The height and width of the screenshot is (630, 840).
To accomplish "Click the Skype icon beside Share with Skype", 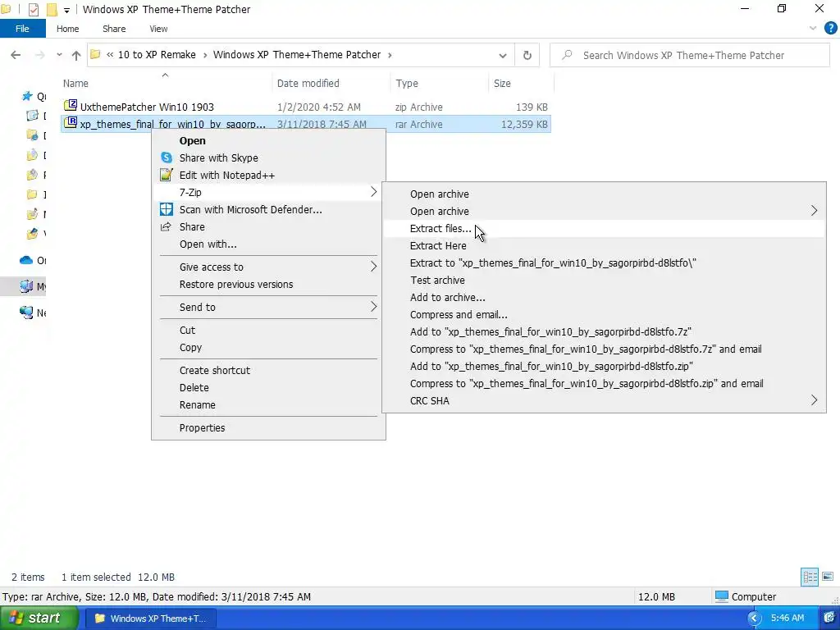I will pos(167,157).
